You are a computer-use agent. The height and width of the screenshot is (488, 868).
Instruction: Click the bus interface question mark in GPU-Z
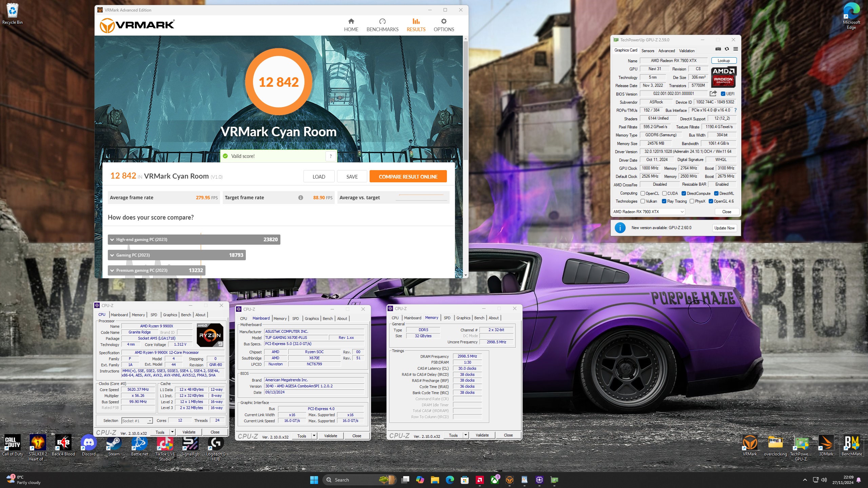(735, 110)
